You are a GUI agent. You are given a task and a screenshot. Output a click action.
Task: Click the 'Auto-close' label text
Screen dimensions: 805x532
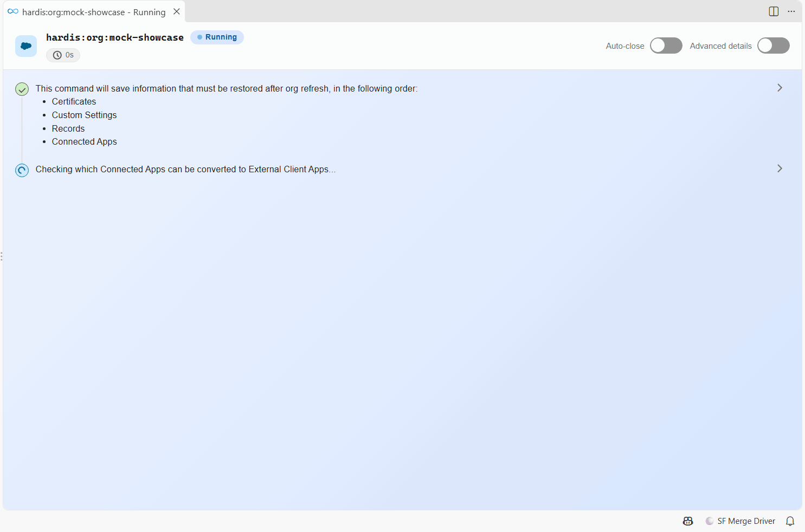[625, 46]
